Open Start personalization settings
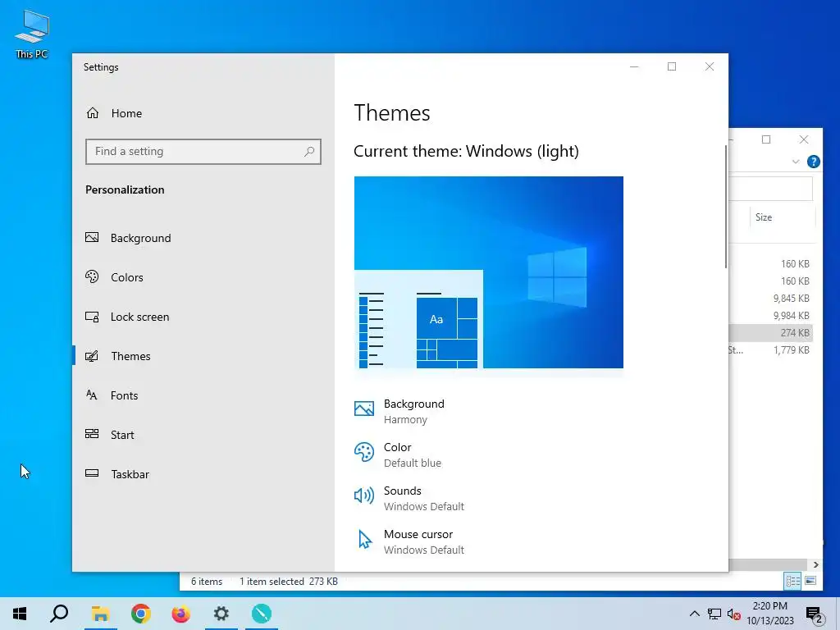Screen dimensions: 840x630 (109, 435)
